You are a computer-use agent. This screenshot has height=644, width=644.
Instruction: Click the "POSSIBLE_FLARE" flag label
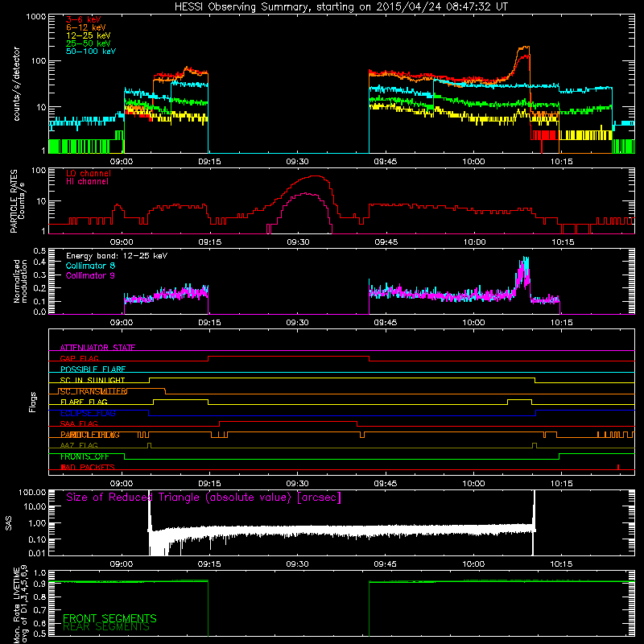pyautogui.click(x=93, y=369)
